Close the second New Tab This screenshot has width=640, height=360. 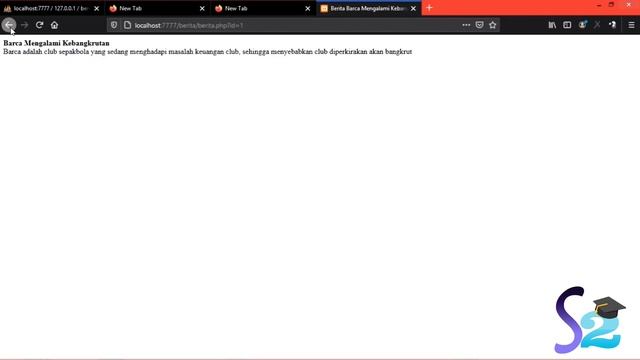pos(308,8)
